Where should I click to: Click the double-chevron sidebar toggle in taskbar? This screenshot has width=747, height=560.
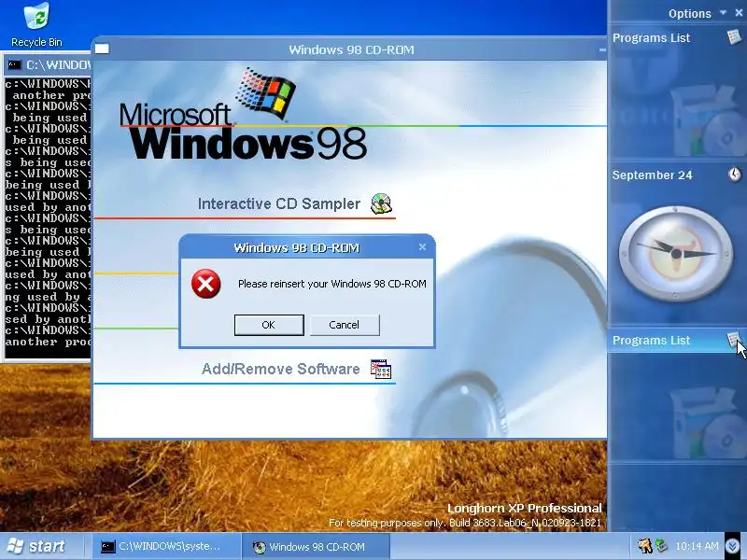pyautogui.click(x=733, y=546)
